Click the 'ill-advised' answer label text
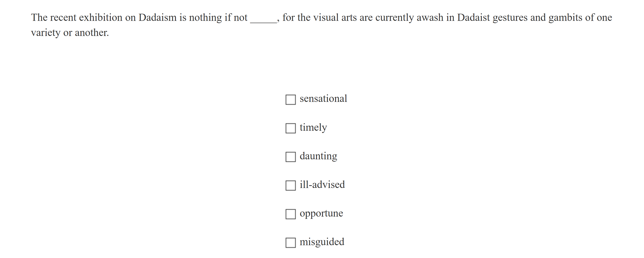The height and width of the screenshot is (258, 644). tap(322, 185)
